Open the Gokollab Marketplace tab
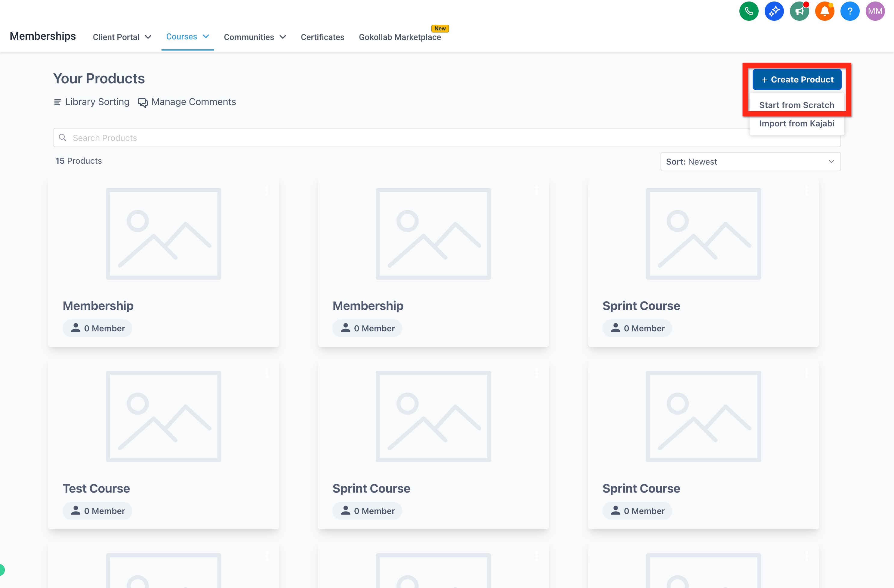This screenshot has height=588, width=894. 400,37
